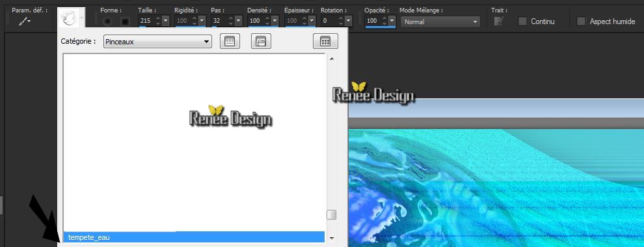The image size is (644, 247).
Task: Select the square Forme shape icon
Action: tap(126, 22)
